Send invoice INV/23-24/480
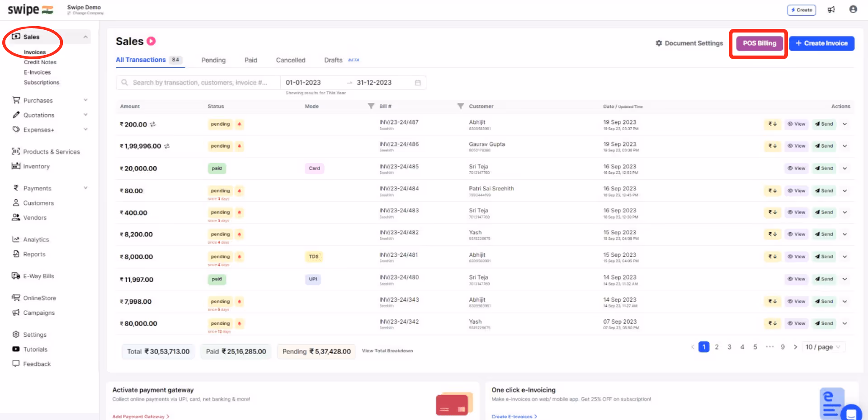The width and height of the screenshot is (868, 420). click(824, 279)
